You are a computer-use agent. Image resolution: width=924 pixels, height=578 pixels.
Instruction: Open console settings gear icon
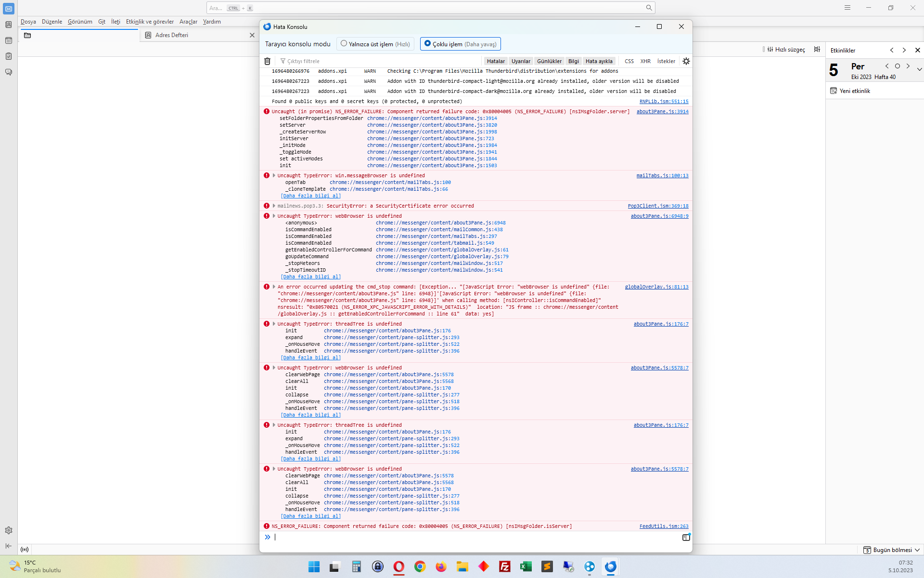(686, 61)
